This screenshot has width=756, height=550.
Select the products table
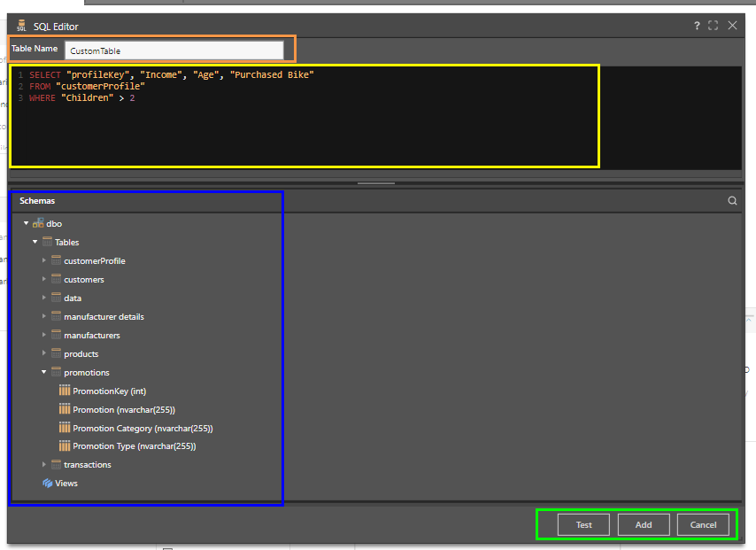[x=81, y=354]
